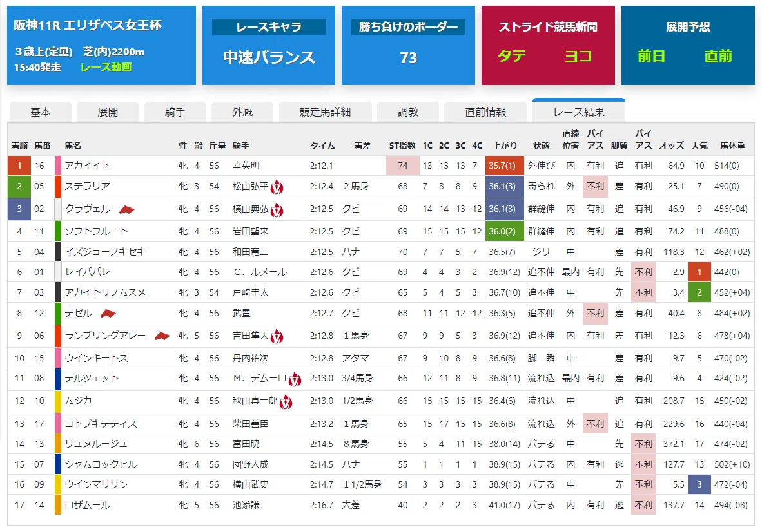Click the 大差 margin cell
Image resolution: width=762 pixels, height=532 pixels.
pos(351,505)
